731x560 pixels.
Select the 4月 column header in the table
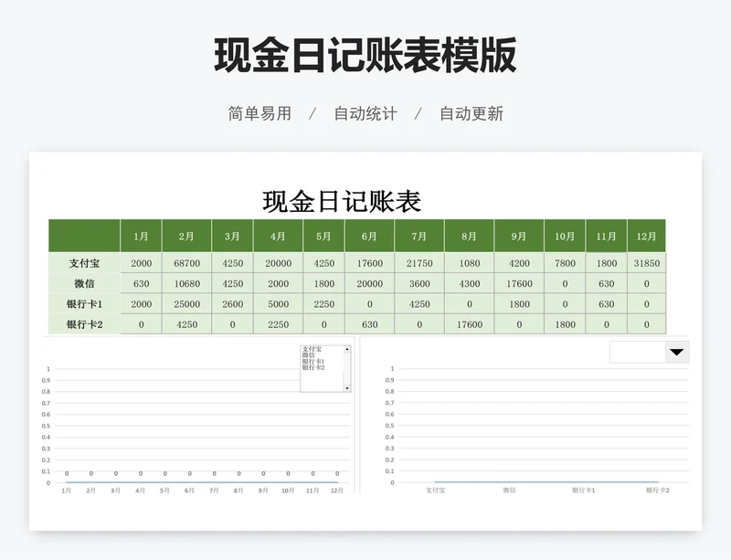tap(278, 237)
